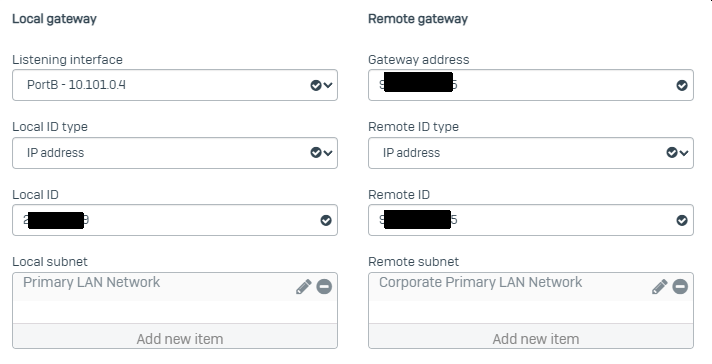The height and width of the screenshot is (364, 712).
Task: Remove Corporate Primary LAN Network entry
Action: (680, 287)
